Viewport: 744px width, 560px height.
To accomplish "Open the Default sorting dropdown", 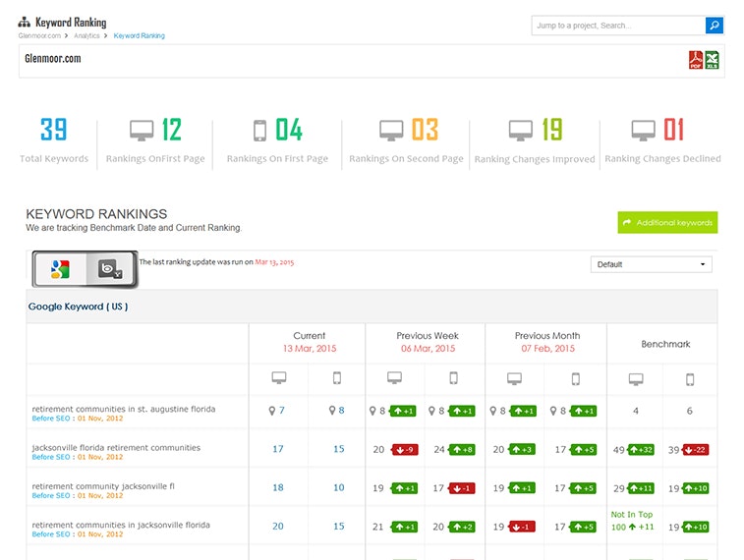I will pos(651,264).
